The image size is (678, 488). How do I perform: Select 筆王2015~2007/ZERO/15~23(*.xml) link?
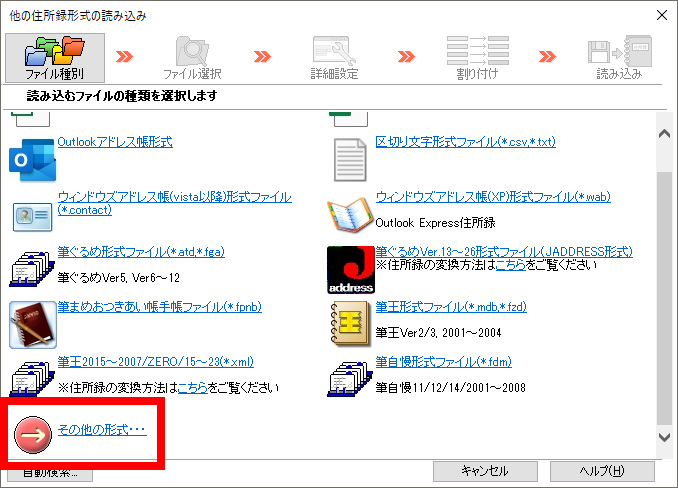[x=156, y=362]
